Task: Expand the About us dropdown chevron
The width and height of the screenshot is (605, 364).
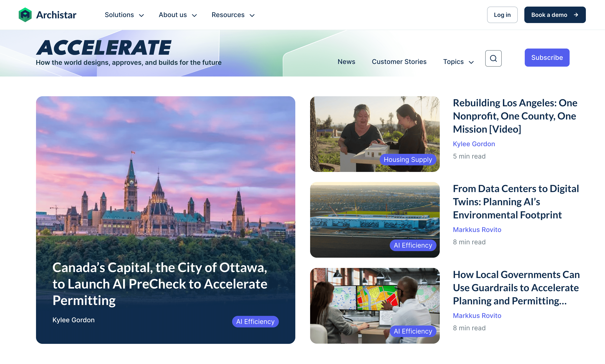Action: [x=194, y=15]
